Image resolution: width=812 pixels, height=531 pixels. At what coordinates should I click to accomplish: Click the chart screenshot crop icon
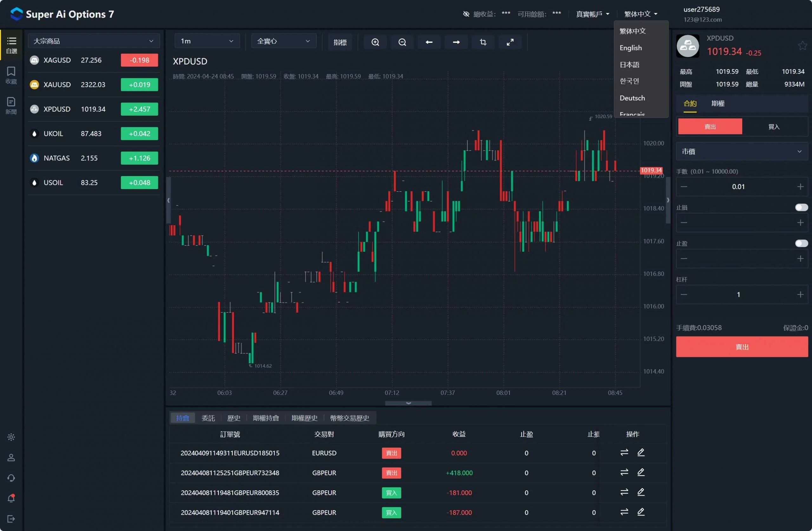tap(483, 42)
